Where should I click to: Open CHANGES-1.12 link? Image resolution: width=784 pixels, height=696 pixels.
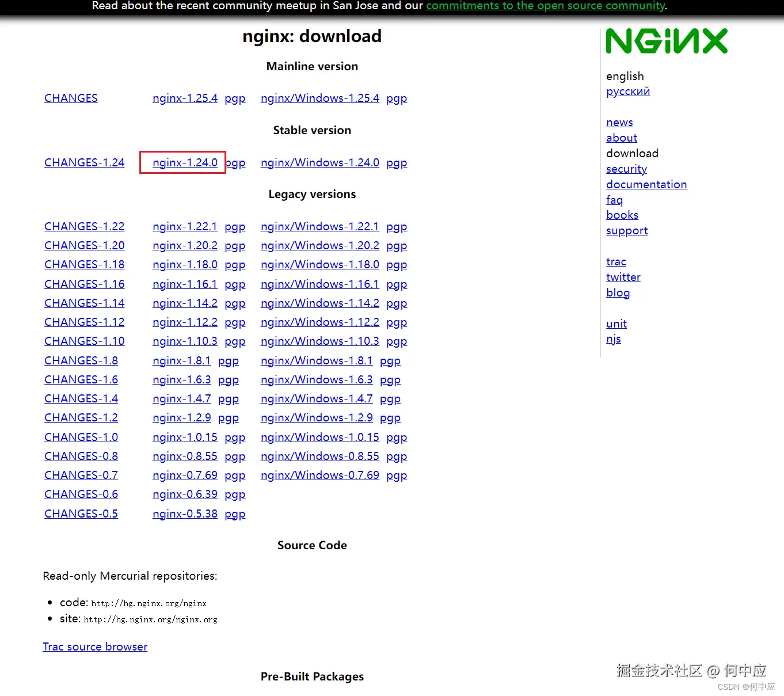coord(85,322)
